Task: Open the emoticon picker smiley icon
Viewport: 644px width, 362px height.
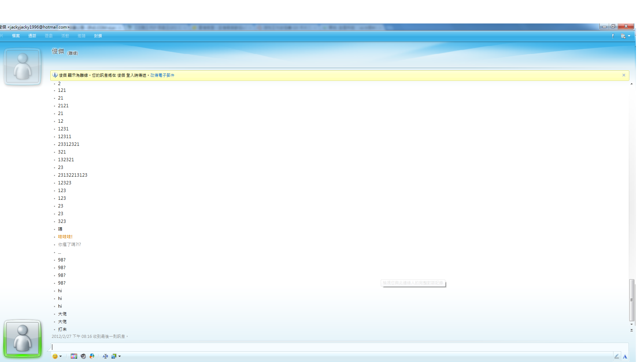Action: (55, 356)
